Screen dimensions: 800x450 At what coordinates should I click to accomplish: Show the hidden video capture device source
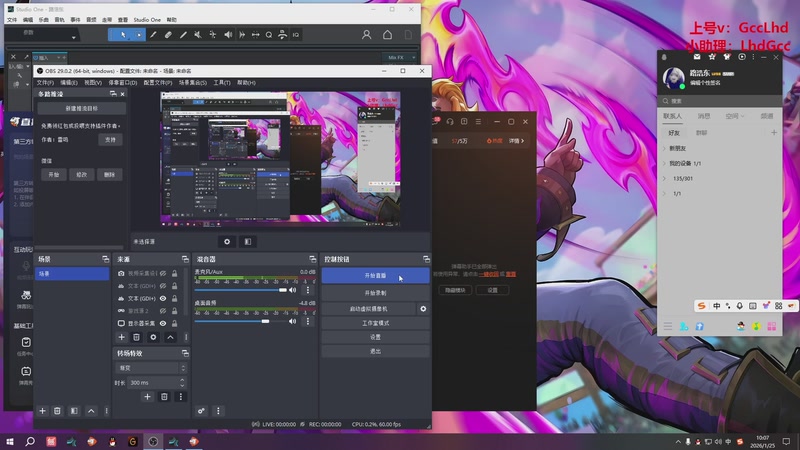tap(163, 273)
